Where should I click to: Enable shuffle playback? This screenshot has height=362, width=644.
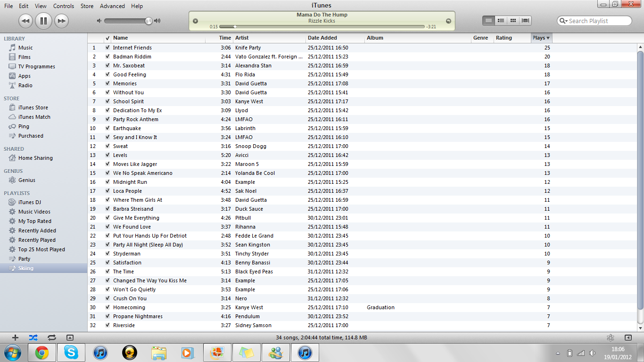(x=33, y=337)
